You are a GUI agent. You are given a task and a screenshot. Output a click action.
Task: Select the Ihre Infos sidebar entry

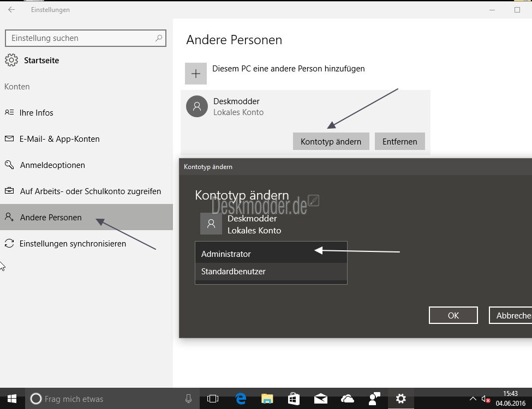(x=87, y=112)
